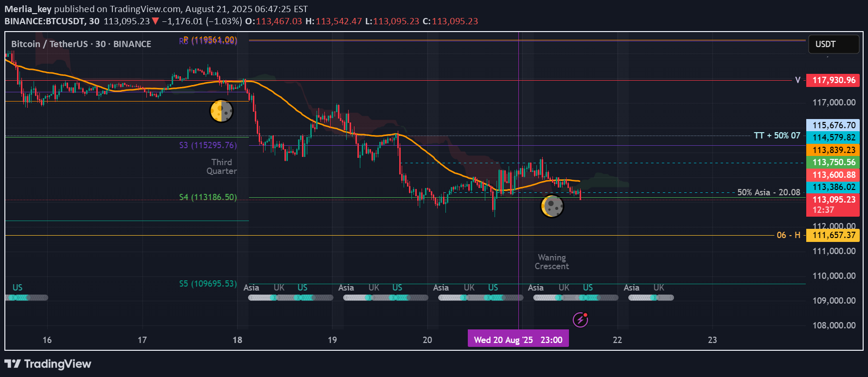Click the 110,000.00 axis value

click(x=834, y=276)
